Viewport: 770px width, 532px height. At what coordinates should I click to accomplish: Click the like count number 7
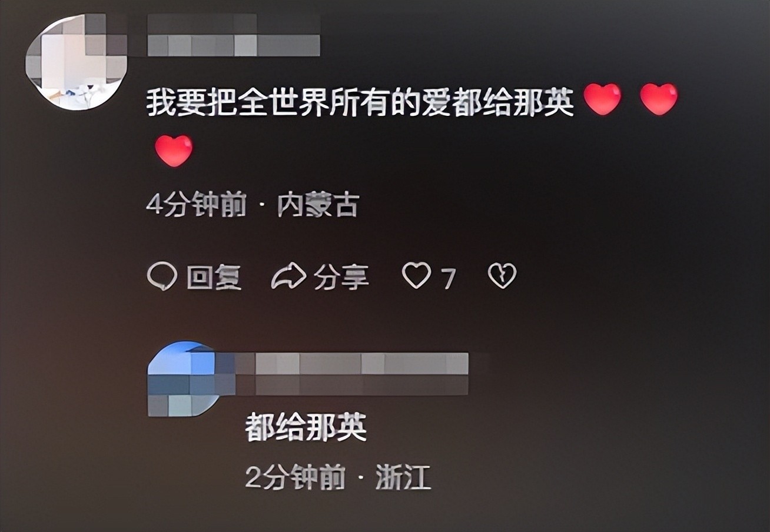449,278
